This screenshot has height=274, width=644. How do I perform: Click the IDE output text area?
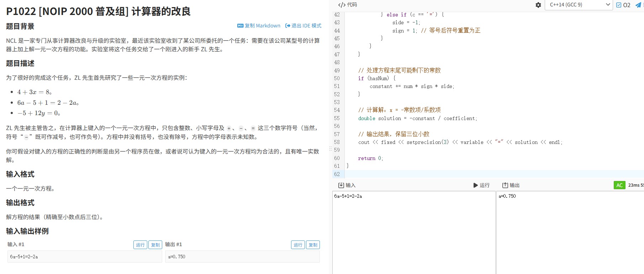[x=570, y=232]
